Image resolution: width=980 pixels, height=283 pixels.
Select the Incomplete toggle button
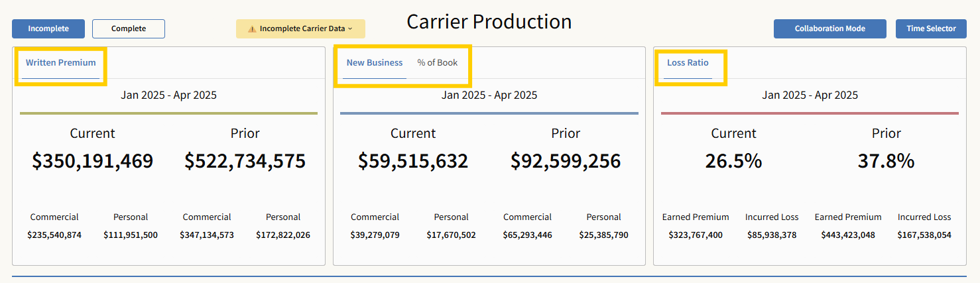(48, 29)
